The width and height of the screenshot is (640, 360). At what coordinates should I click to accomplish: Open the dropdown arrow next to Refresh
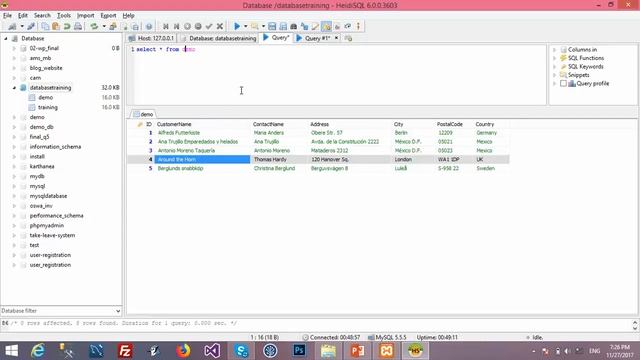[104, 26]
